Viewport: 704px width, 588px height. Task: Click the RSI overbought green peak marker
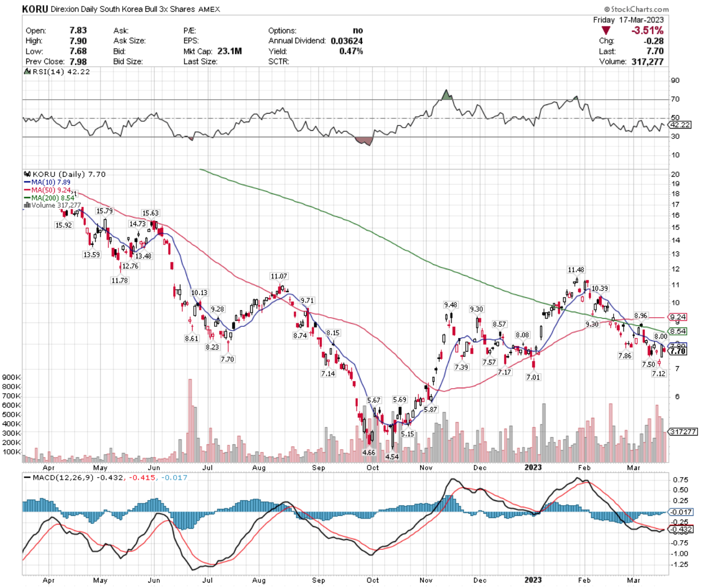coord(446,95)
